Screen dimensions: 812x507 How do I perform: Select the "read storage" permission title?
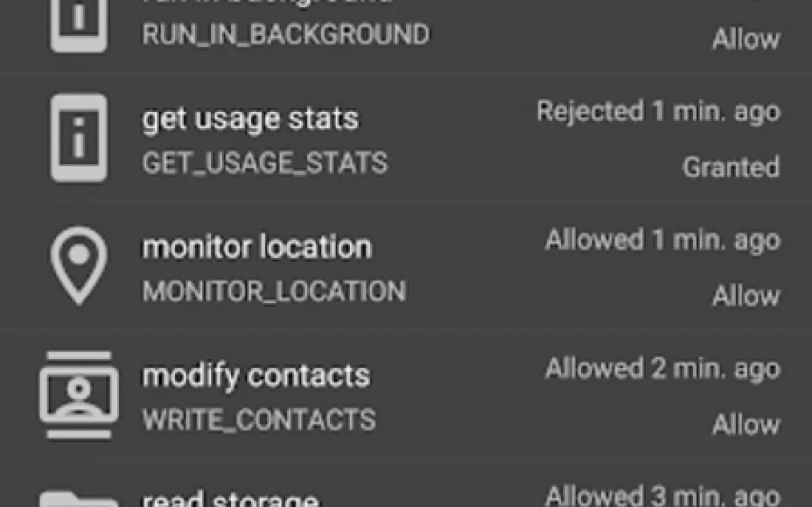(x=230, y=499)
